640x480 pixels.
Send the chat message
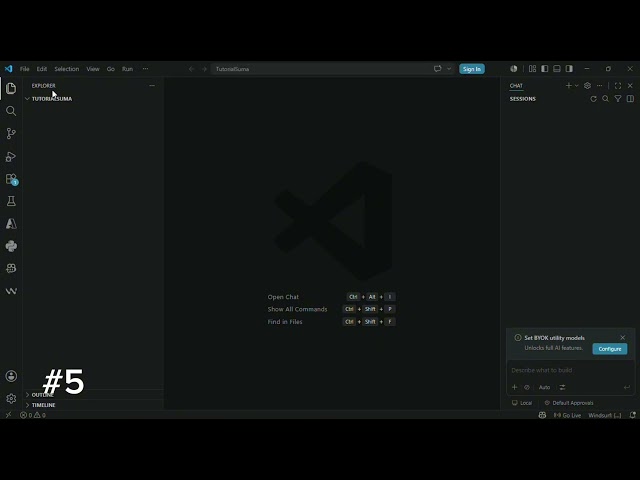point(627,387)
